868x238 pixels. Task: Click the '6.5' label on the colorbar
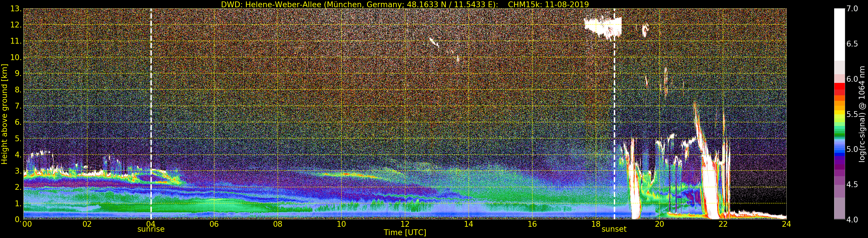pyautogui.click(x=852, y=44)
